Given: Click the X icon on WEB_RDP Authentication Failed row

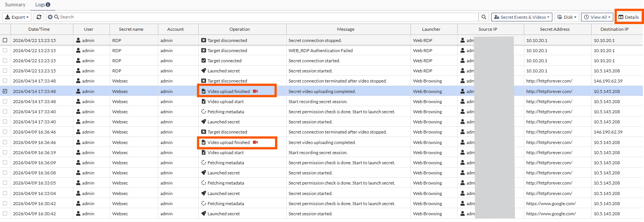Looking at the screenshot, I should pyautogui.click(x=204, y=50).
